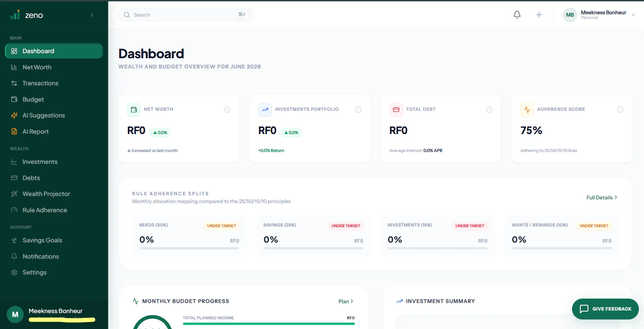Screen dimensions: 644x329
Task: Click "Average interest: 0.0% APR" text
Action: (416, 151)
